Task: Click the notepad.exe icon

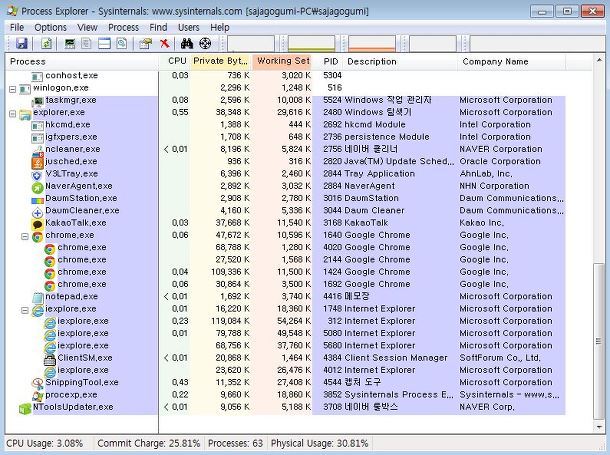Action: tap(37, 298)
